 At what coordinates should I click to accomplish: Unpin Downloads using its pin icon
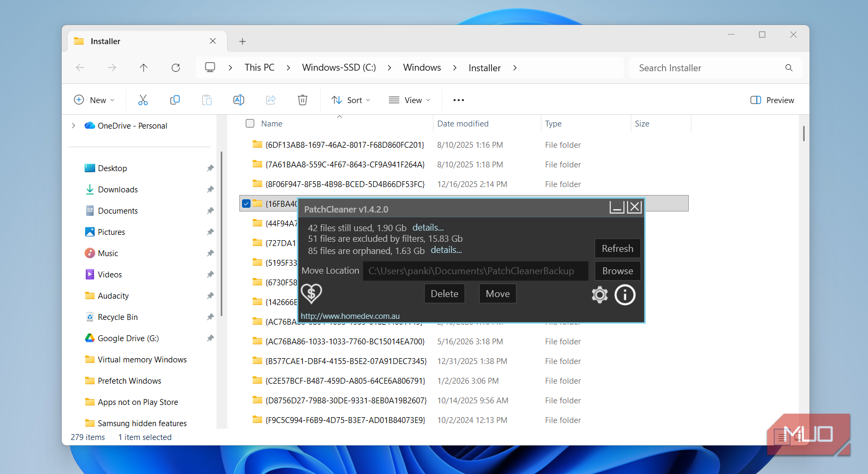point(210,189)
